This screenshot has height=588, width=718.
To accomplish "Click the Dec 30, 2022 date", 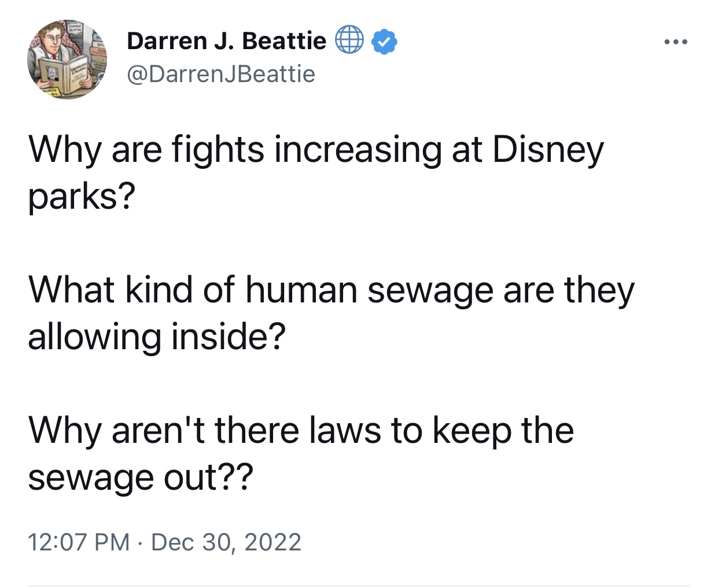I will point(226,542).
